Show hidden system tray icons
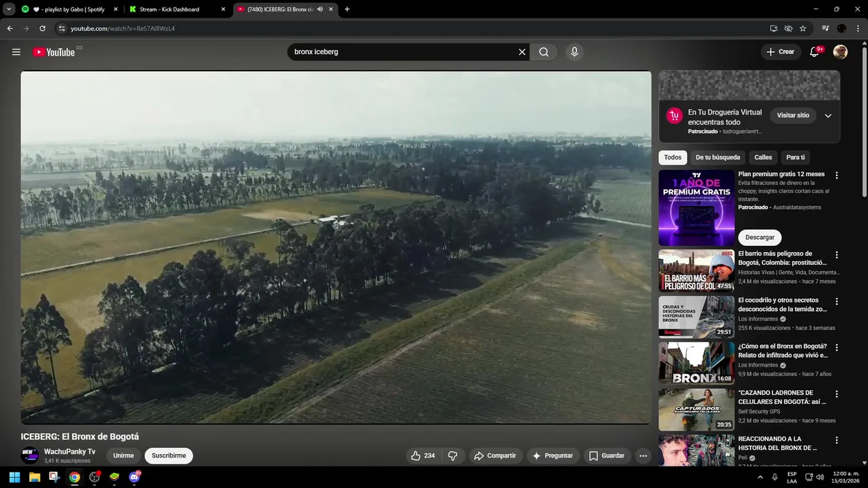This screenshot has height=488, width=868. pyautogui.click(x=760, y=477)
